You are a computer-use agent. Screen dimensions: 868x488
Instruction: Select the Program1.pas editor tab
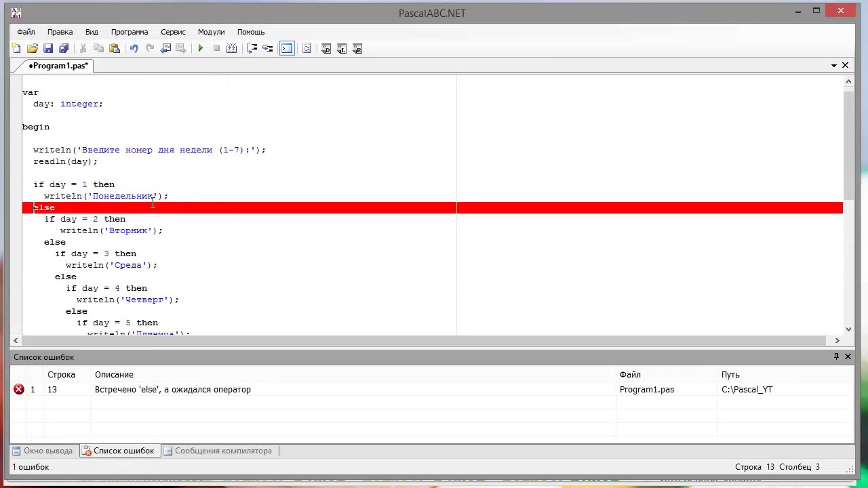click(x=58, y=66)
